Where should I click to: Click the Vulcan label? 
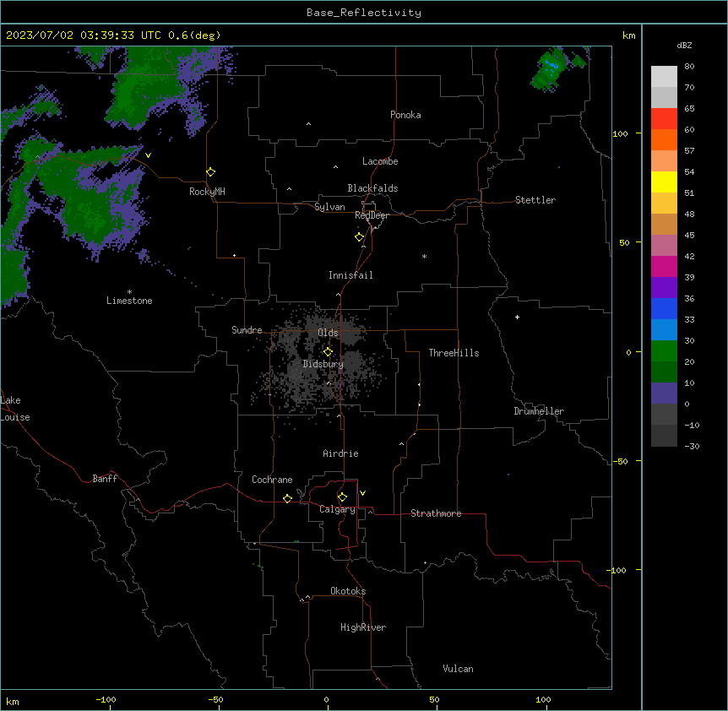click(458, 669)
